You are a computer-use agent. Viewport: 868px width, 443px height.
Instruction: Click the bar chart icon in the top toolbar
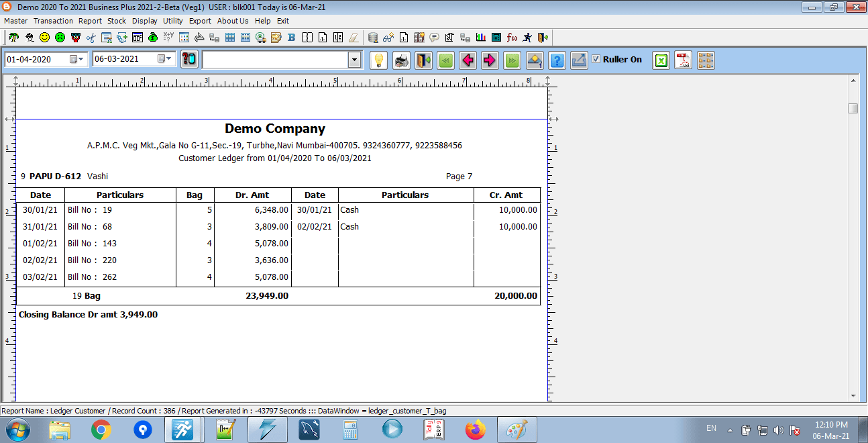pos(480,38)
